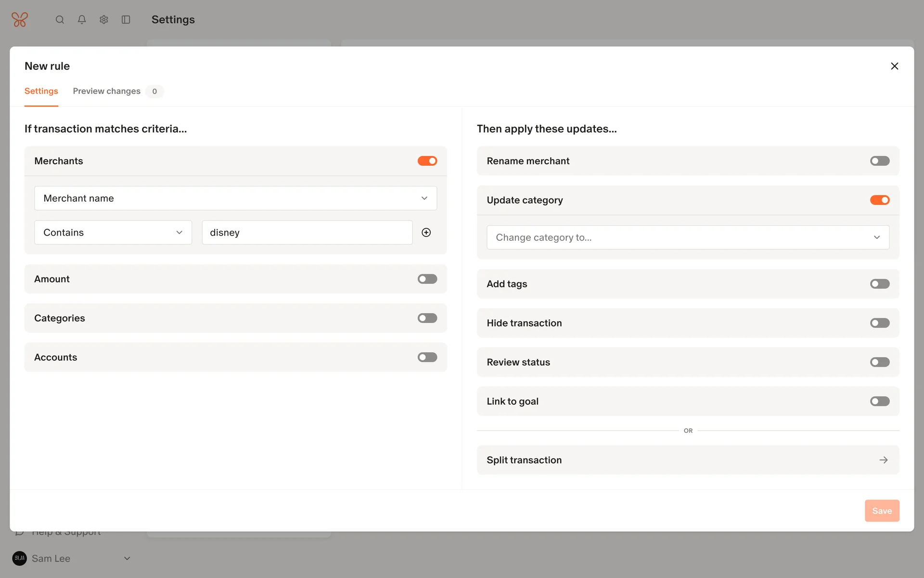Image resolution: width=924 pixels, height=578 pixels.
Task: Open the Change category to dropdown
Action: pyautogui.click(x=687, y=237)
